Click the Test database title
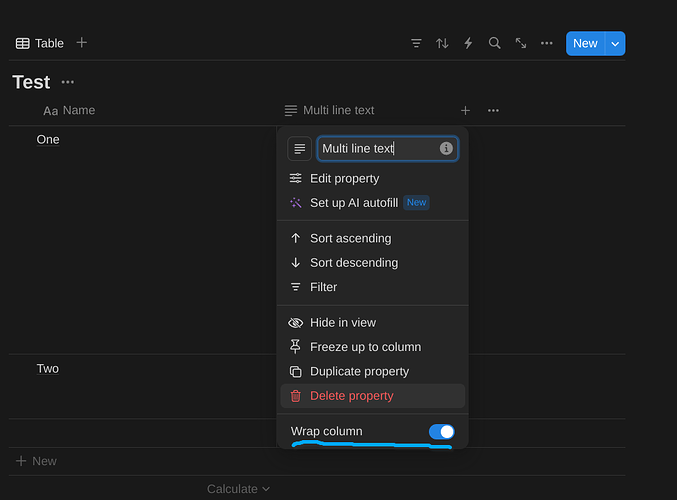This screenshot has width=677, height=500. pos(32,82)
